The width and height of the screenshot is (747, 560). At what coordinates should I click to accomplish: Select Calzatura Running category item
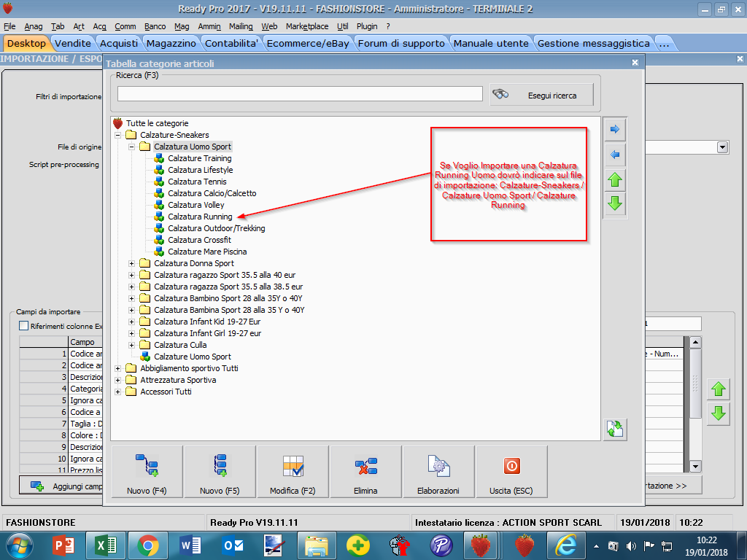click(200, 217)
